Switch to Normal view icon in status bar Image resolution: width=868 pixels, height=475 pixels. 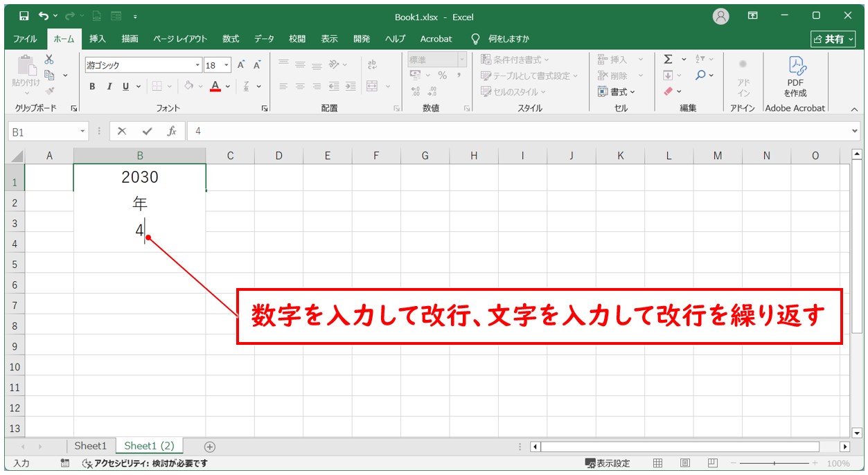click(x=658, y=463)
